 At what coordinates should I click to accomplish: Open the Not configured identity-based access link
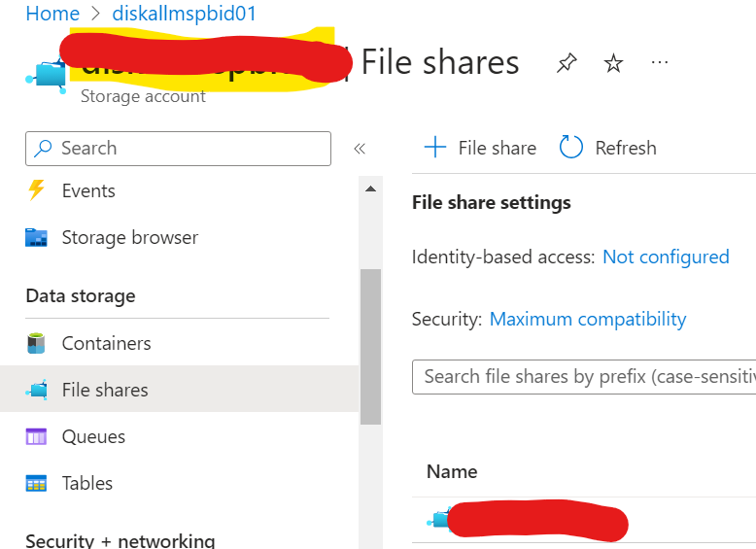(666, 257)
